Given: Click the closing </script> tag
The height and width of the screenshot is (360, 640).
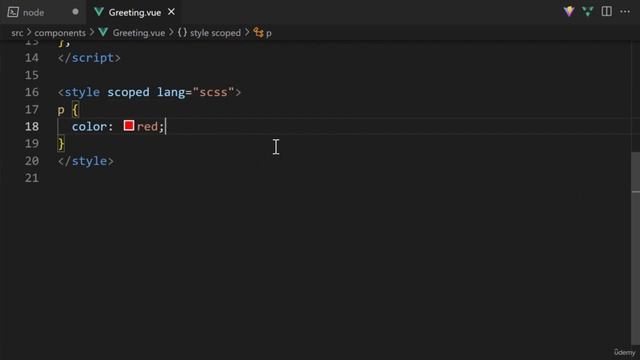Looking at the screenshot, I should pos(89,58).
